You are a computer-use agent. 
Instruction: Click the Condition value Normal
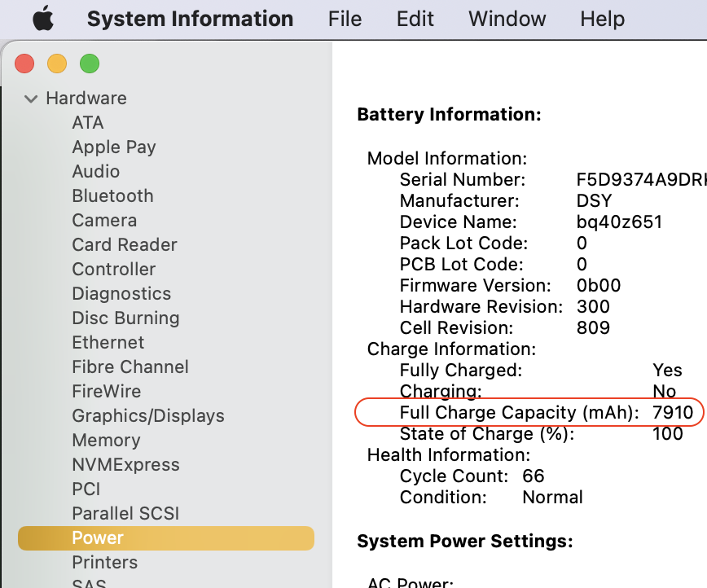[x=553, y=498]
